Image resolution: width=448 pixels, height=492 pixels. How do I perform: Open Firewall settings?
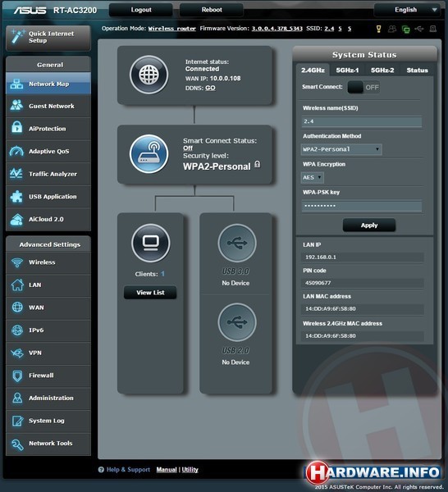[x=48, y=376]
